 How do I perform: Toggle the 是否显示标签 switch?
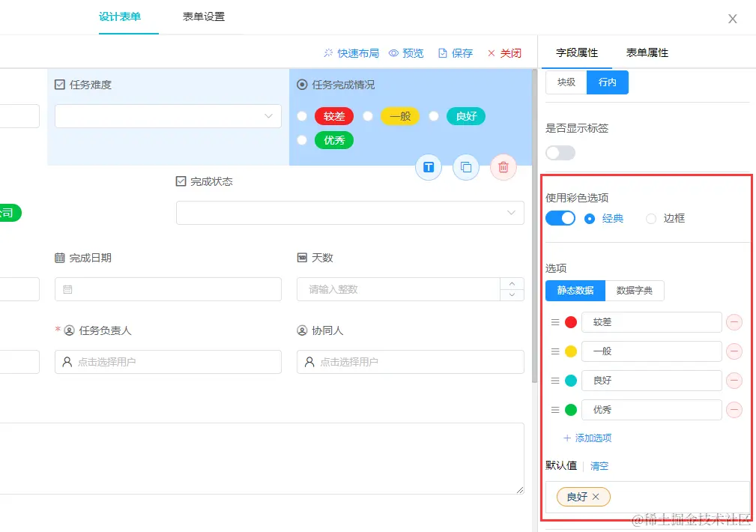[560, 153]
